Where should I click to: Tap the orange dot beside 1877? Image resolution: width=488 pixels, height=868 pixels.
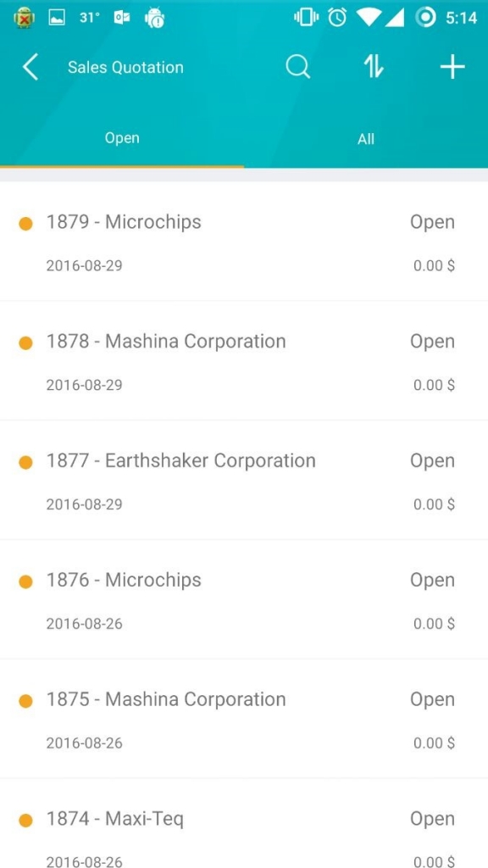click(x=25, y=462)
